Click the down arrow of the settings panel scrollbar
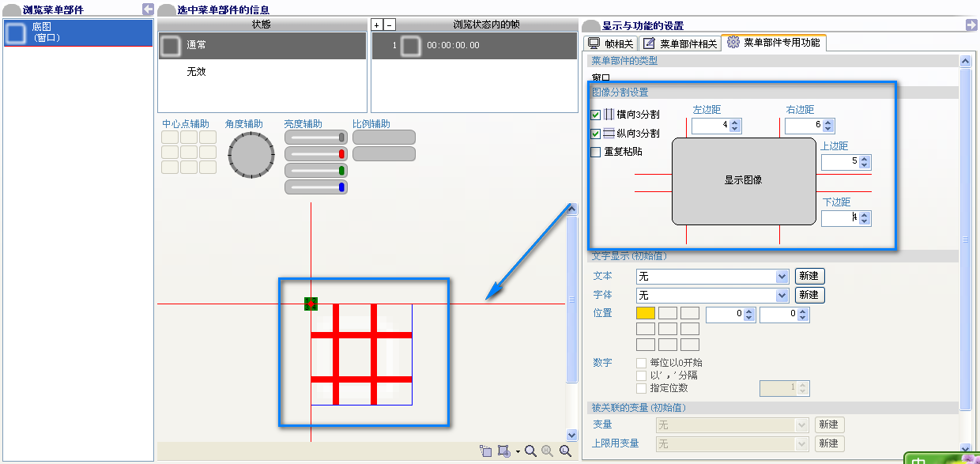980x464 pixels. click(x=964, y=448)
